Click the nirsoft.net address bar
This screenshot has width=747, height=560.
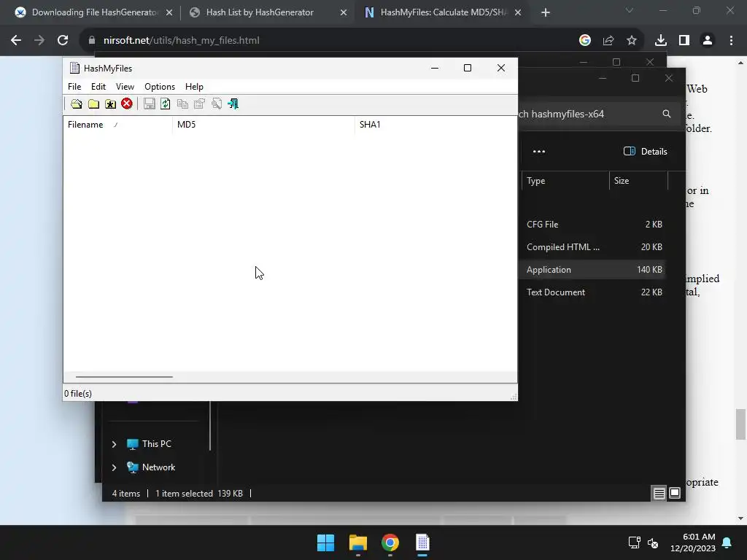(329, 41)
